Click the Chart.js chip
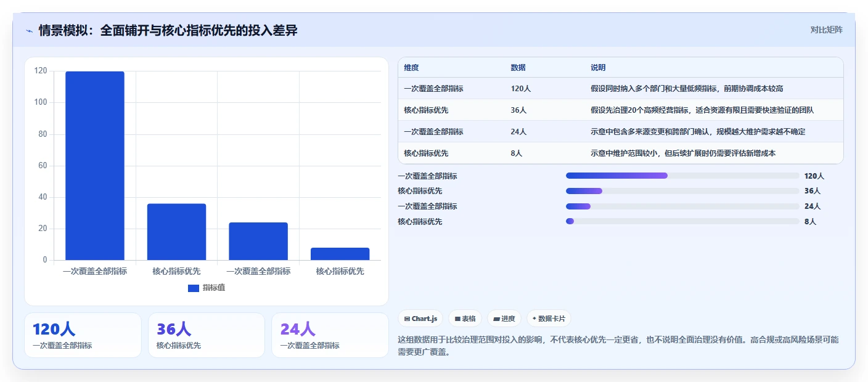The height and width of the screenshot is (382, 868). [x=420, y=319]
